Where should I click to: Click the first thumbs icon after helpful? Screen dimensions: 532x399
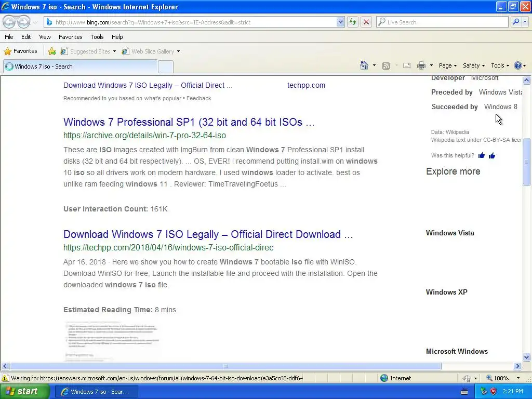482,156
